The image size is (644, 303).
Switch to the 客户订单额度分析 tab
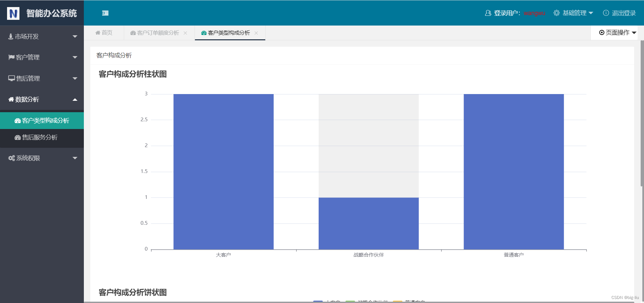pos(159,33)
